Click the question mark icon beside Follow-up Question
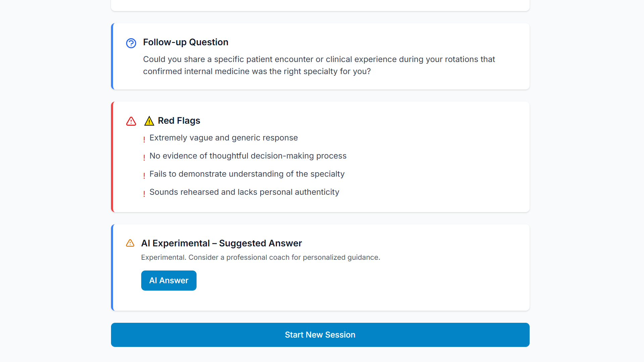This screenshot has height=362, width=644. click(131, 43)
